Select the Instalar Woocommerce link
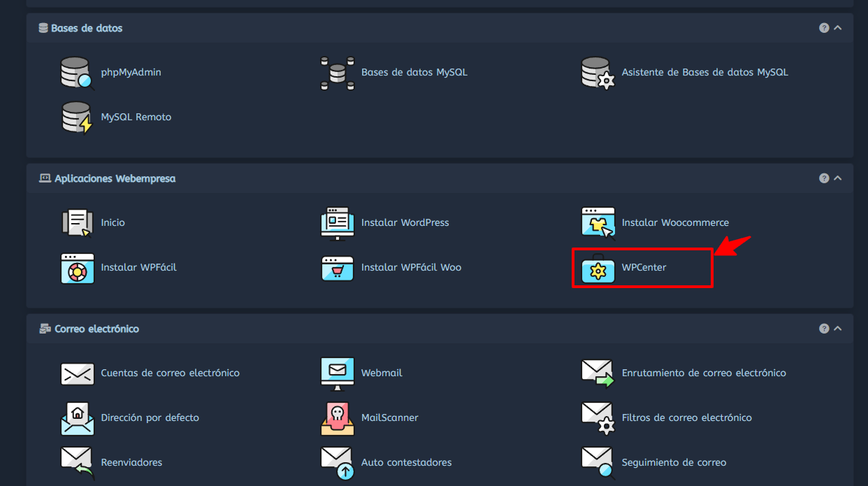This screenshot has width=868, height=486. (x=676, y=223)
